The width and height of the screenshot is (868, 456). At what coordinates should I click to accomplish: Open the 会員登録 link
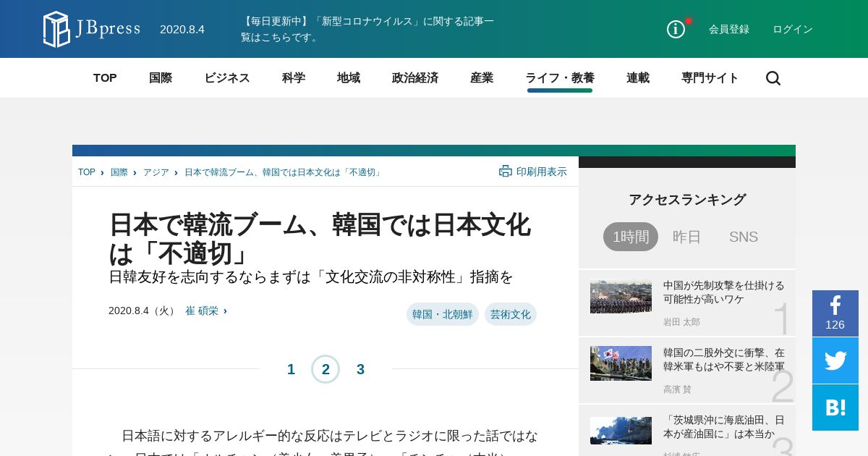(729, 29)
